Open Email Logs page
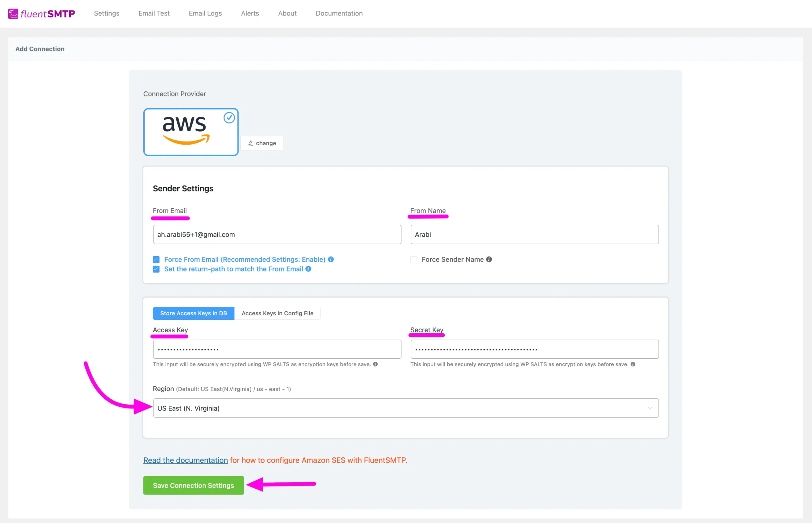Image resolution: width=812 pixels, height=523 pixels. 205,13
